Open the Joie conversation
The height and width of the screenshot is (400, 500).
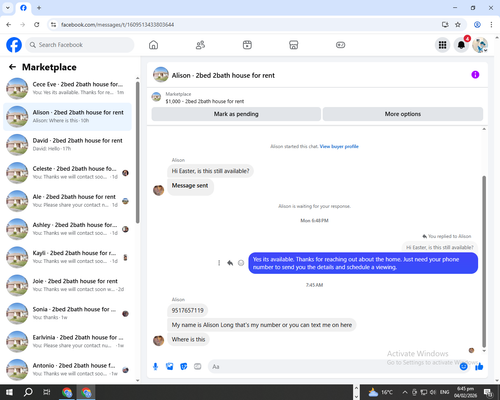(67, 285)
